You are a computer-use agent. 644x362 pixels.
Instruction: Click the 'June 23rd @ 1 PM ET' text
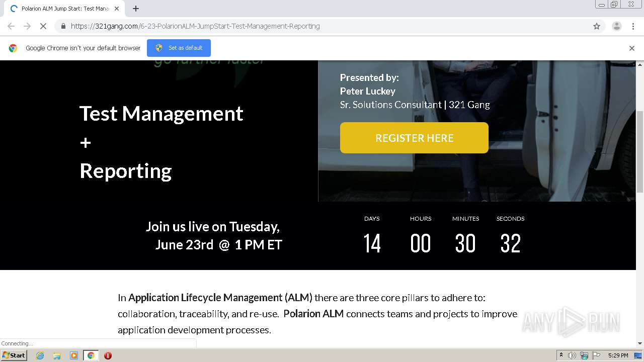coord(219,245)
